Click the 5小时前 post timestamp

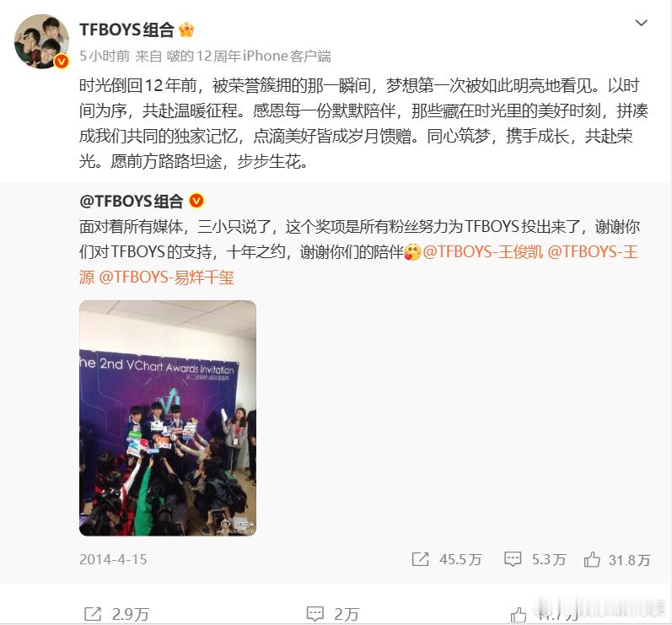105,57
